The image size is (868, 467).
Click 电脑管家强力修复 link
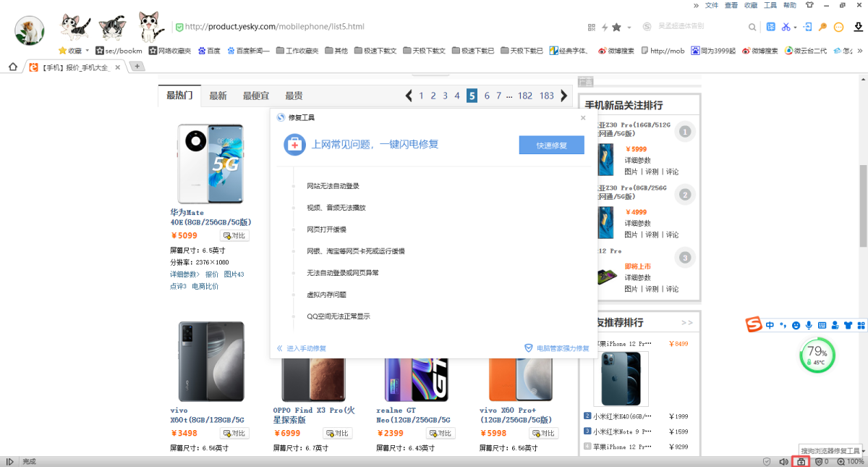click(563, 348)
